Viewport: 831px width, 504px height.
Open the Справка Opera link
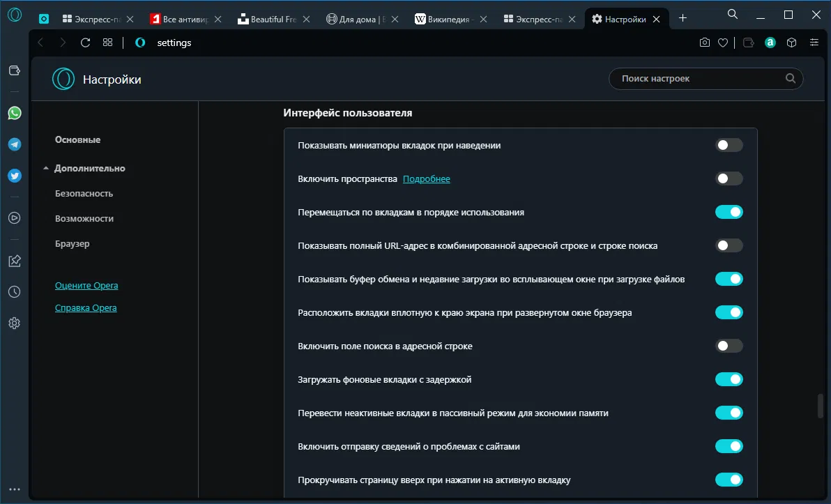86,307
